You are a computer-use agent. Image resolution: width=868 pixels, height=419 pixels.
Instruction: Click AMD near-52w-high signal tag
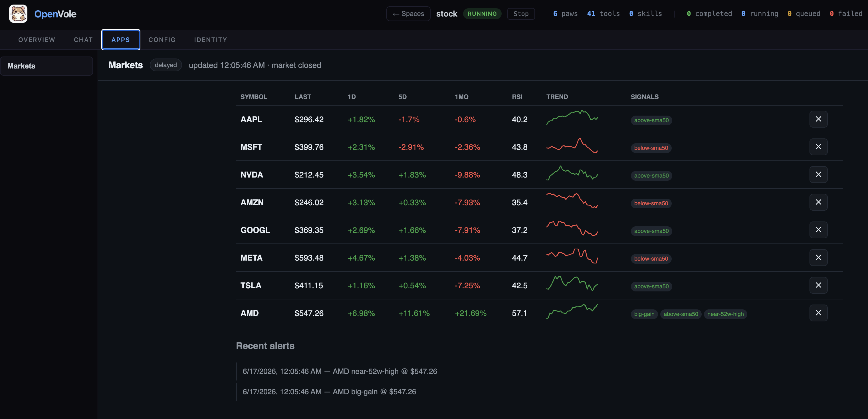point(725,314)
